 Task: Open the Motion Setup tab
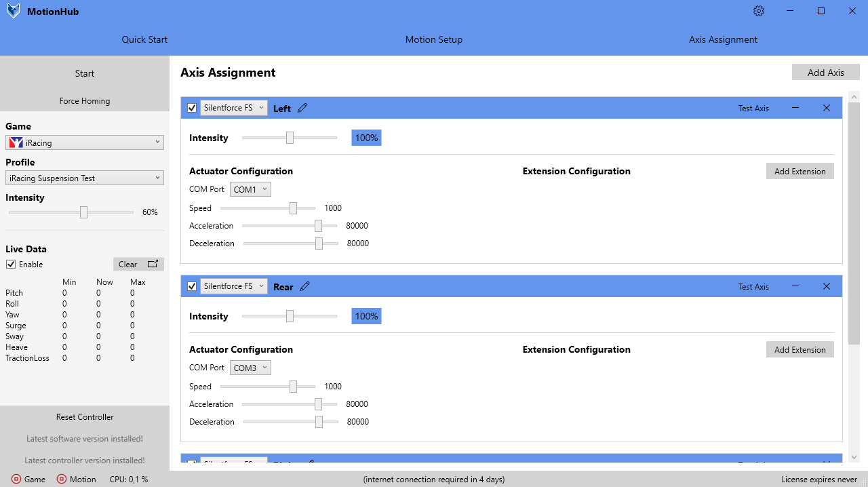[434, 39]
